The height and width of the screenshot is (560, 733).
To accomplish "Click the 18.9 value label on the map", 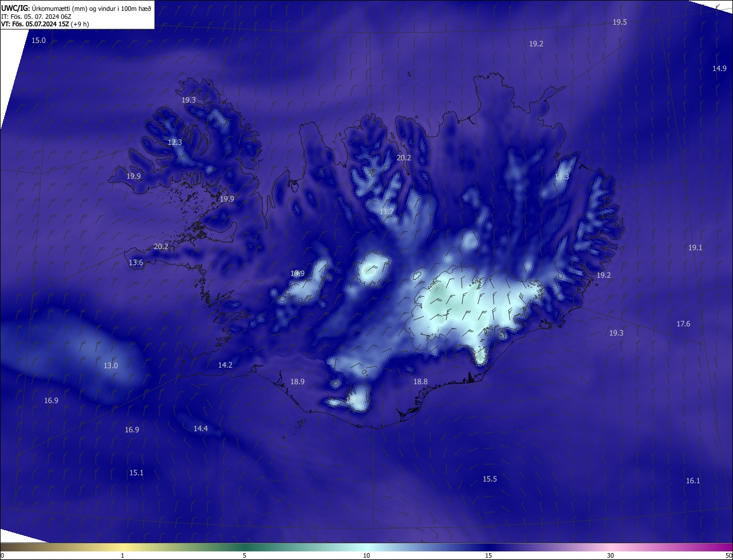I will [x=297, y=382].
